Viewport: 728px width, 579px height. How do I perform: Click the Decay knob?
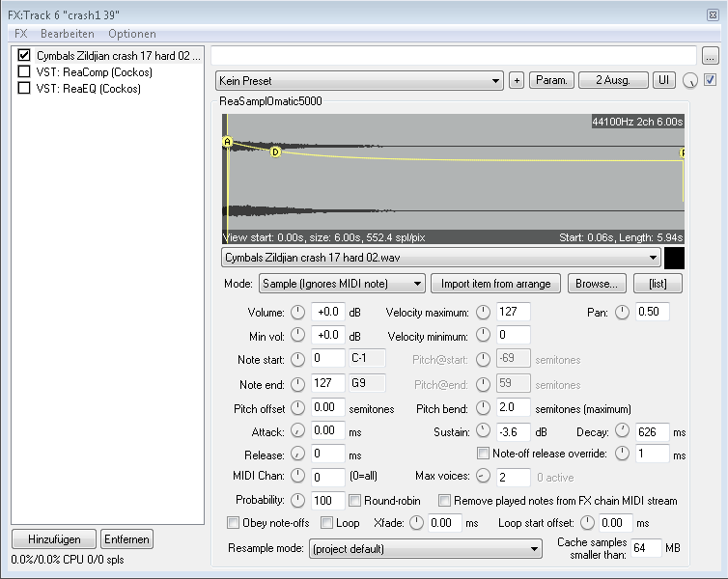622,431
